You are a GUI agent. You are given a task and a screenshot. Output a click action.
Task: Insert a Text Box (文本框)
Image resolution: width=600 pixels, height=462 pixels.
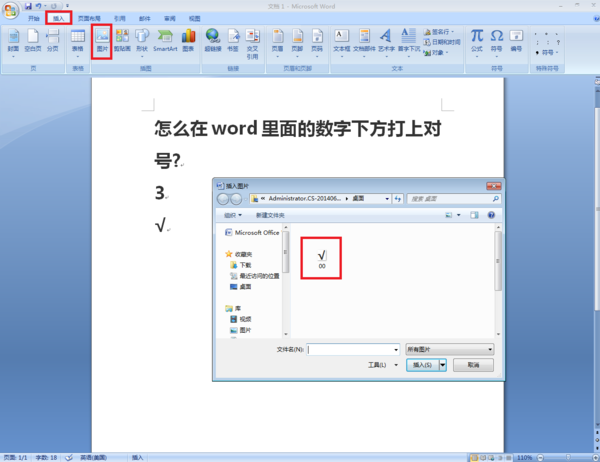click(342, 43)
